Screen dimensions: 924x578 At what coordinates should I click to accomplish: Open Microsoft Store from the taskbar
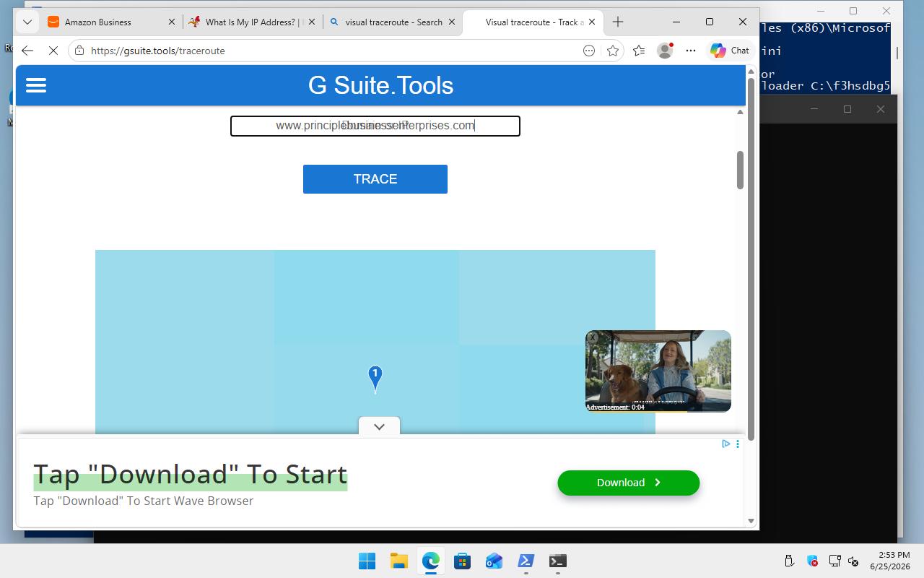(462, 561)
